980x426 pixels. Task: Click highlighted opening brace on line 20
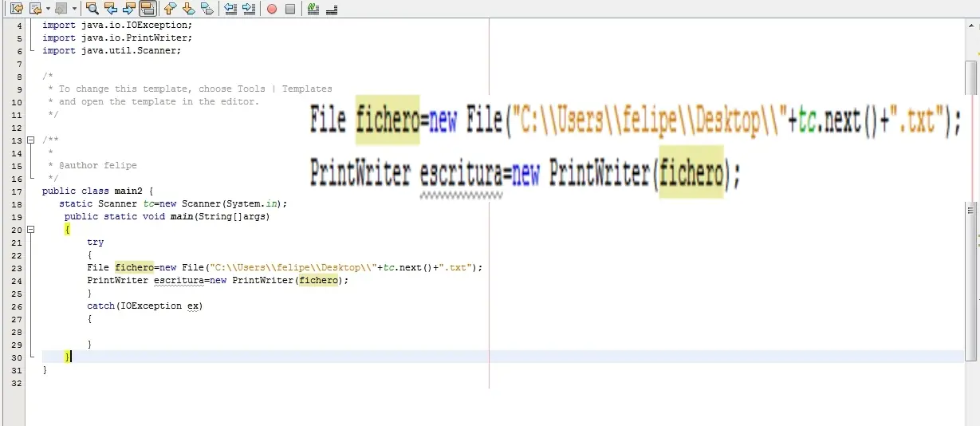[68, 229]
